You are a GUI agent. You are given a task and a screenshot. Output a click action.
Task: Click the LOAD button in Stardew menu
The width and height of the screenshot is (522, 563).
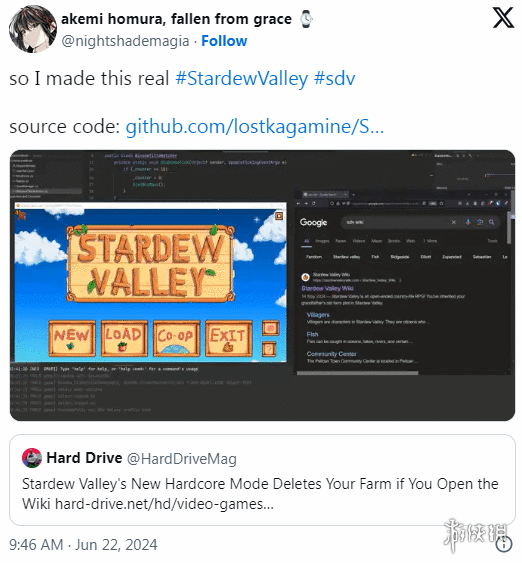coord(124,338)
